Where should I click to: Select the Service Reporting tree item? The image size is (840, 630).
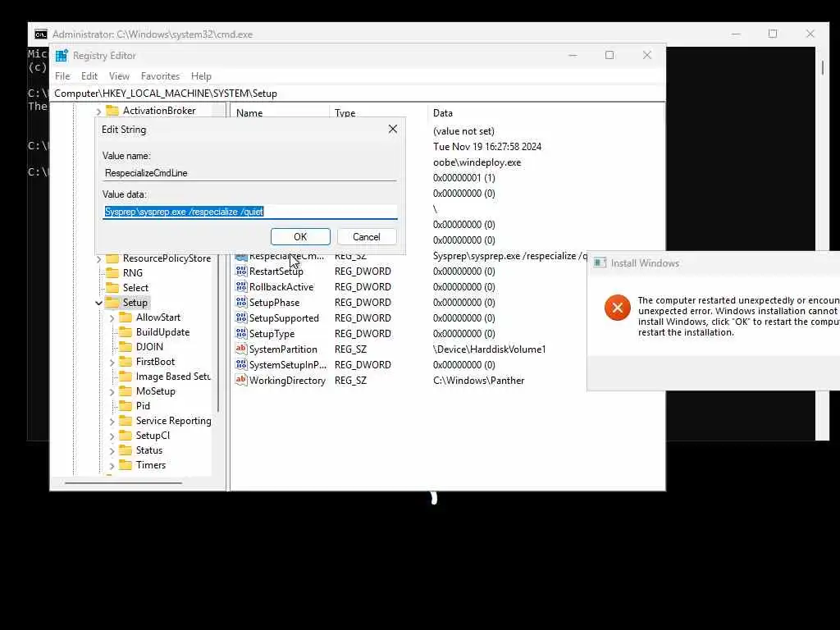[174, 421]
